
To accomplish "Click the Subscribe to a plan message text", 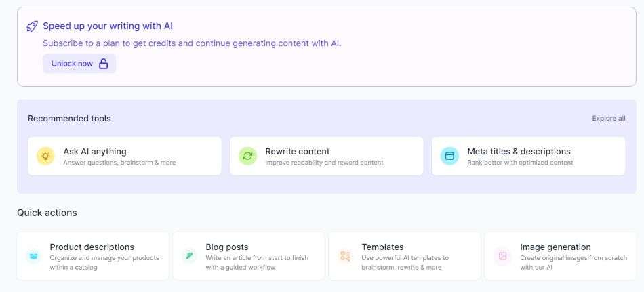I will click(x=192, y=43).
